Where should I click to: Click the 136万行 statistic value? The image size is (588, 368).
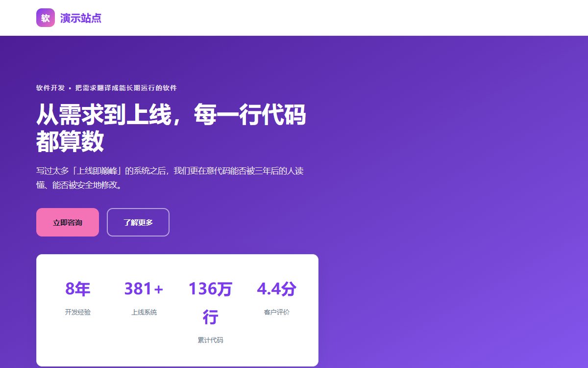(210, 303)
